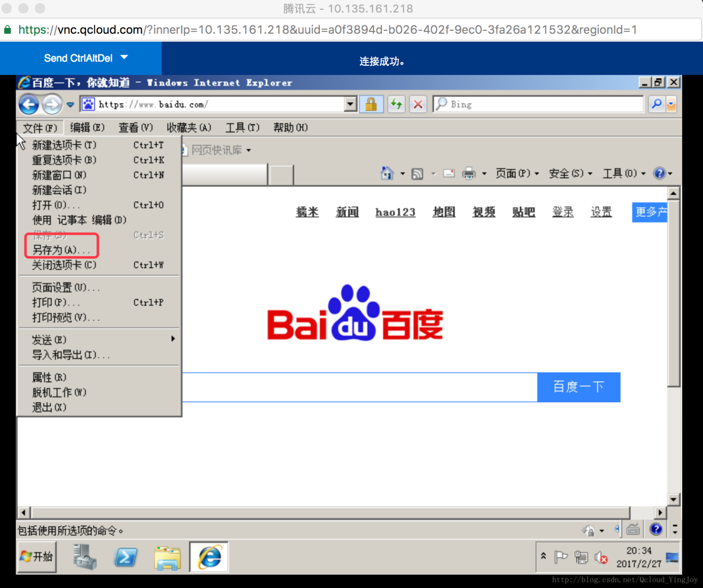This screenshot has height=588, width=703.
Task: Click the green refresh arrows icon
Action: coord(396,104)
